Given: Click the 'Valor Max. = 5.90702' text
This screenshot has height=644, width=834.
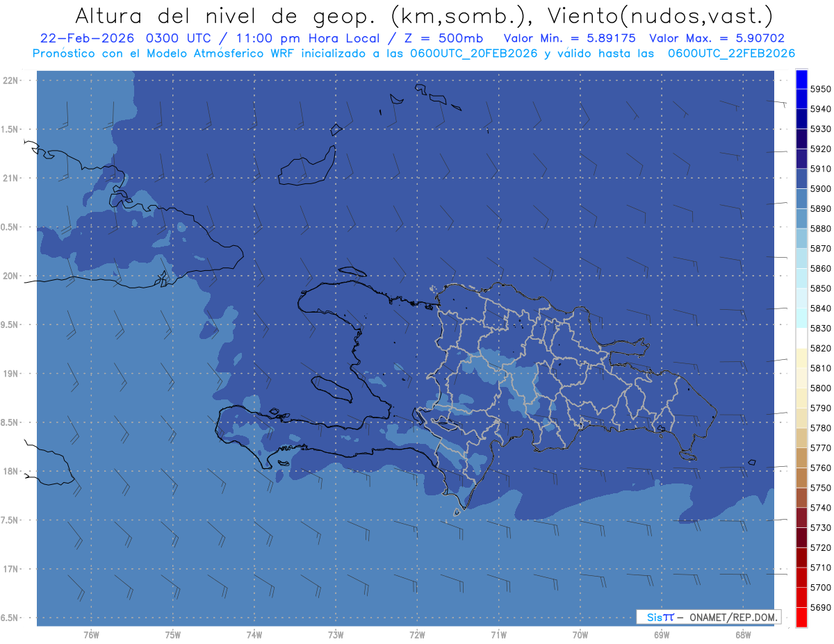Looking at the screenshot, I should (717, 38).
